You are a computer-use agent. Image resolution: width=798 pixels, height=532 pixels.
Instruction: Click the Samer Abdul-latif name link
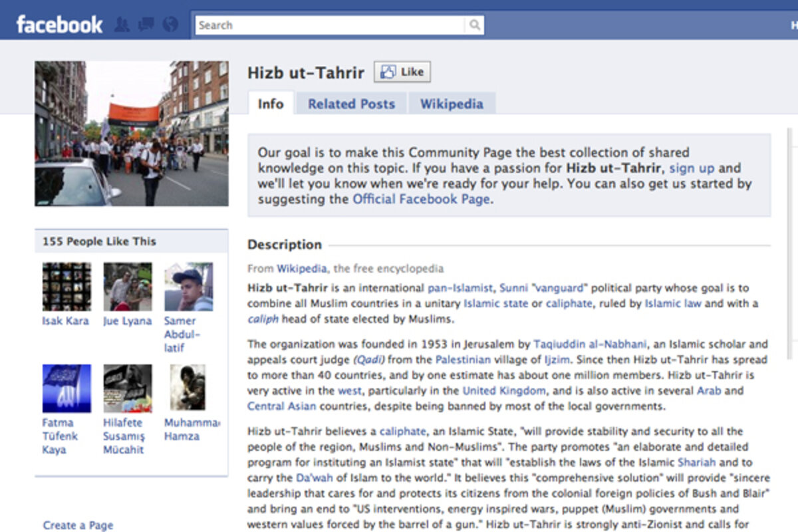click(x=182, y=334)
